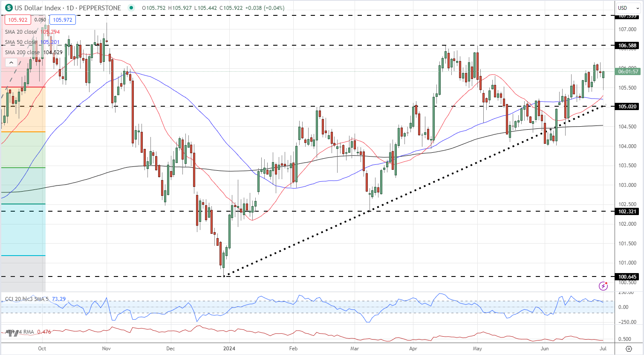
Task: Click the 105.020 horizontal line price label
Action: tap(627, 106)
